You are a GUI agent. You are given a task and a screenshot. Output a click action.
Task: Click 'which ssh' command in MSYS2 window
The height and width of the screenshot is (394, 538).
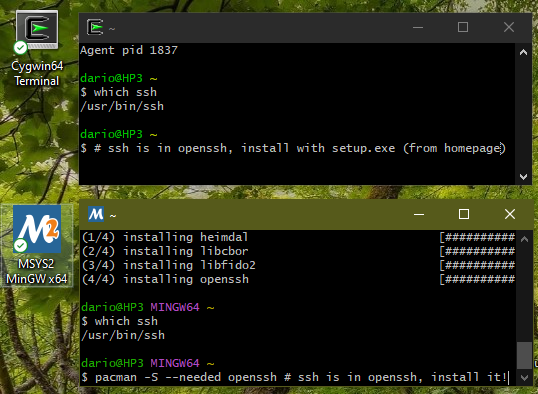pos(126,321)
